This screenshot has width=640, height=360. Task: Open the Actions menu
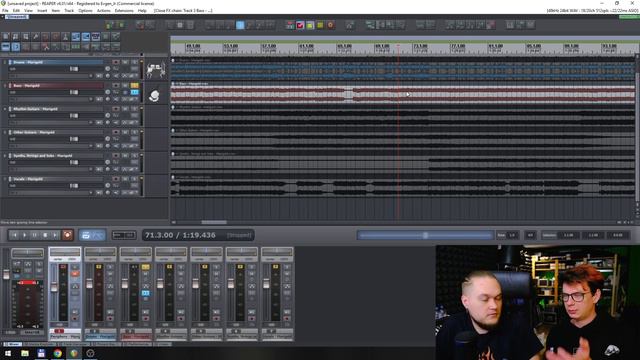point(104,11)
